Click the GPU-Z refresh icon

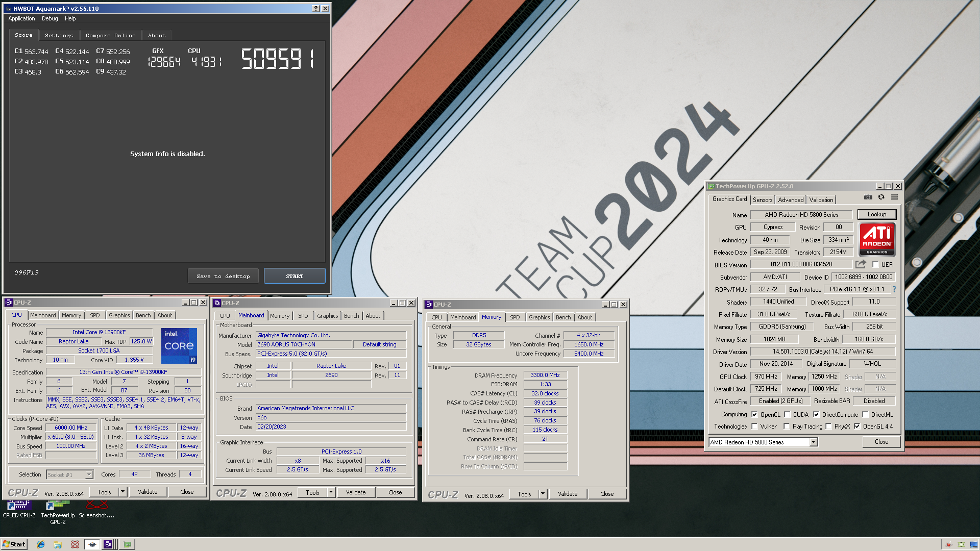pos(881,197)
